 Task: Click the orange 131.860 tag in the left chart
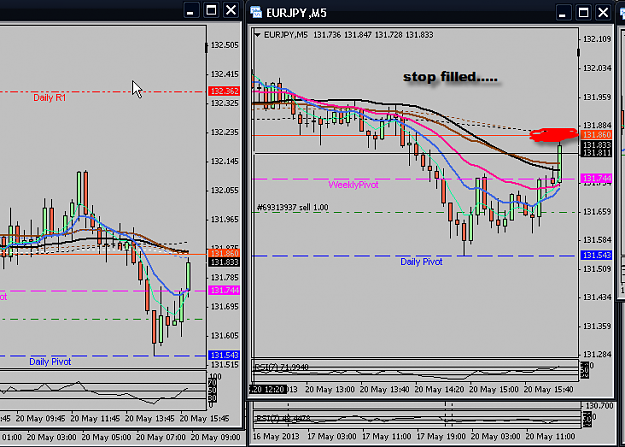coord(224,253)
